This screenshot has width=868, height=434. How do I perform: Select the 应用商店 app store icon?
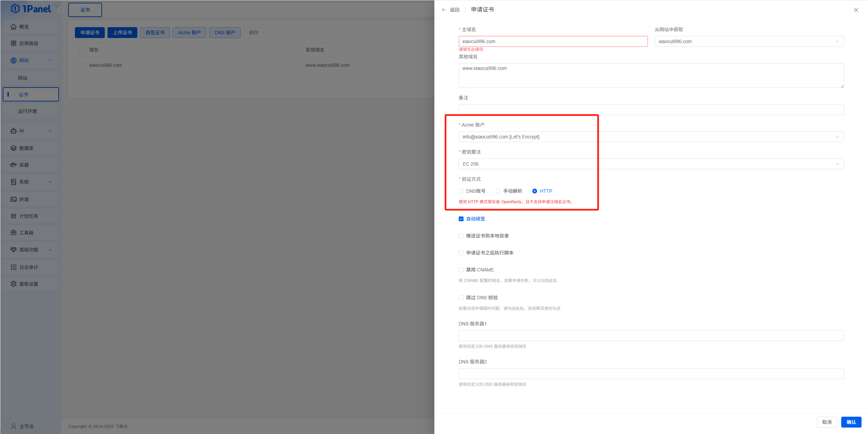click(x=14, y=43)
